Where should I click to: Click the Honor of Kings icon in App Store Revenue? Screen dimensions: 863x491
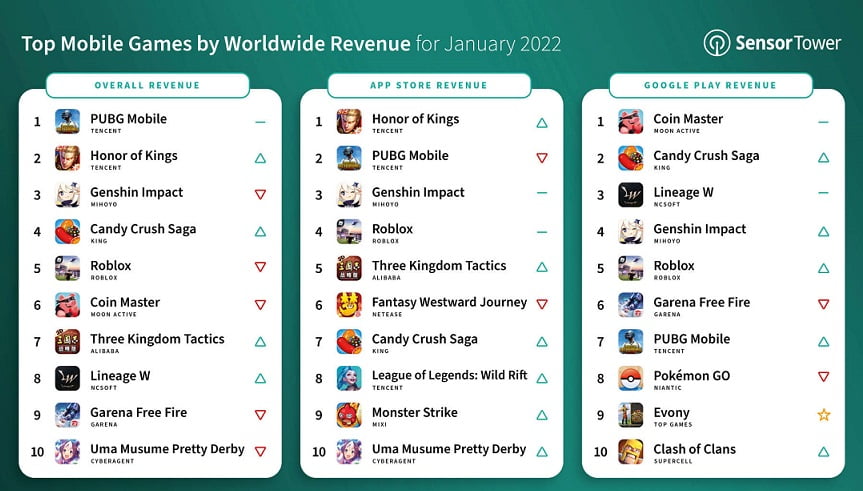[349, 122]
